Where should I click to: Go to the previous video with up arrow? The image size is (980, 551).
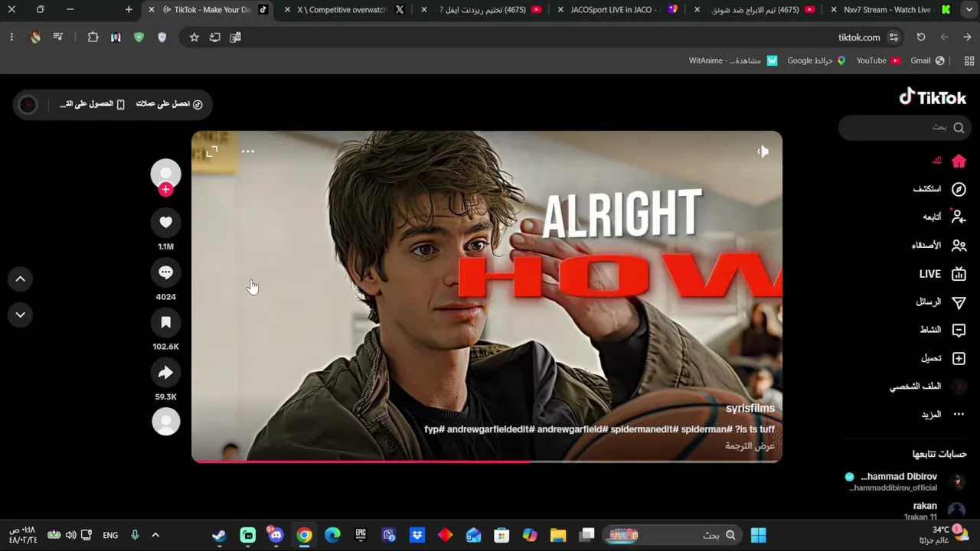click(x=21, y=279)
